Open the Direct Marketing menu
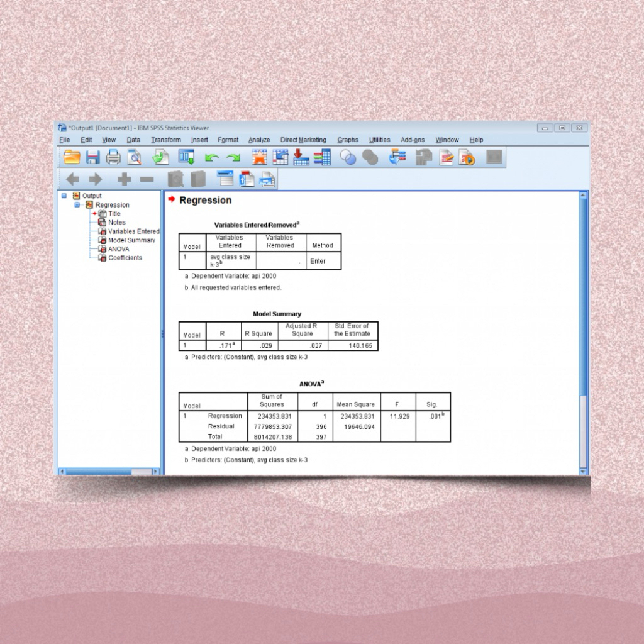This screenshot has width=644, height=644. (x=303, y=140)
